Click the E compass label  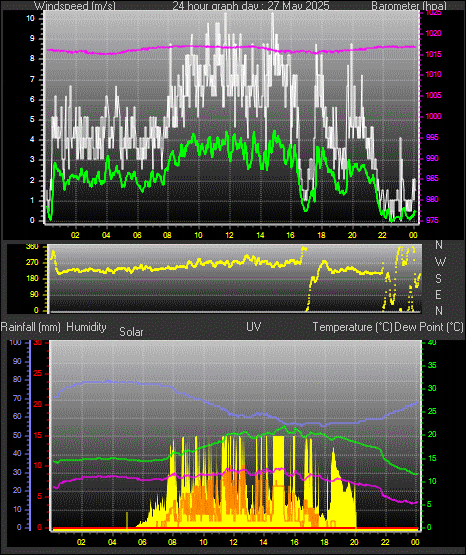tap(438, 294)
